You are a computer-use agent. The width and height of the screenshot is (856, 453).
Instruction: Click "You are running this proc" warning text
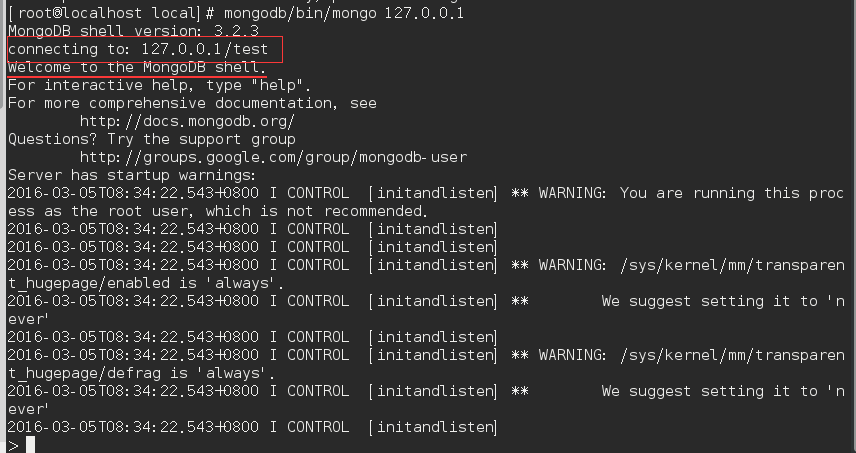733,193
